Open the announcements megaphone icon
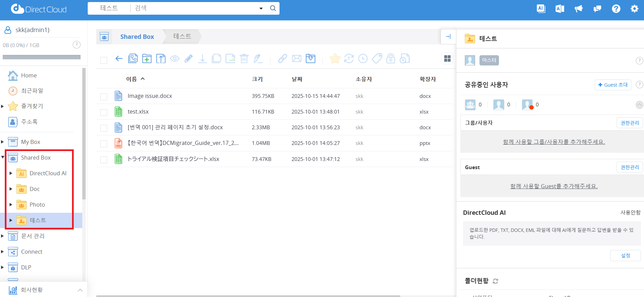Viewport: 644px width, 297px height. click(578, 9)
